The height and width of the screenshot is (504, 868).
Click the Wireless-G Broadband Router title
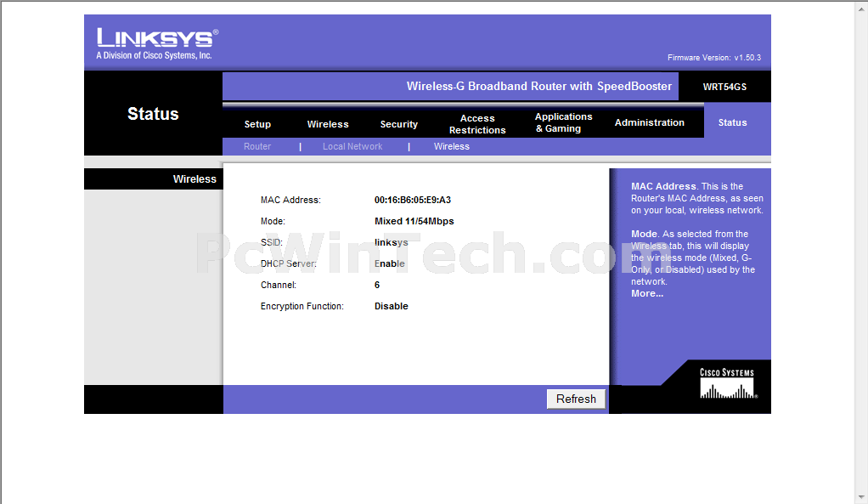coord(538,86)
